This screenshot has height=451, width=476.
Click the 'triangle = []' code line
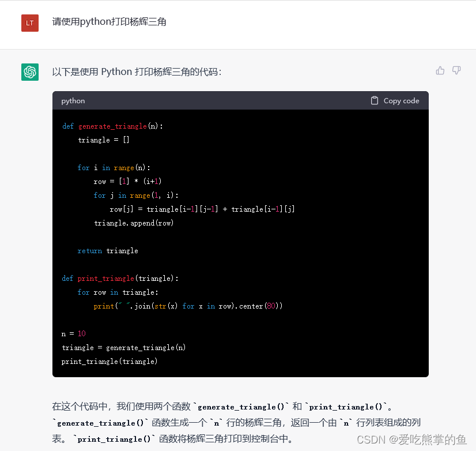104,140
